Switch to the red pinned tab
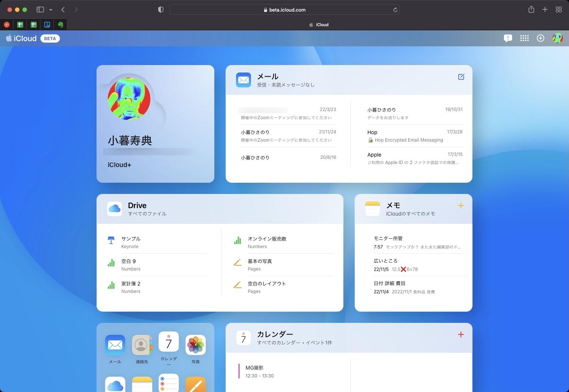 click(x=7, y=25)
